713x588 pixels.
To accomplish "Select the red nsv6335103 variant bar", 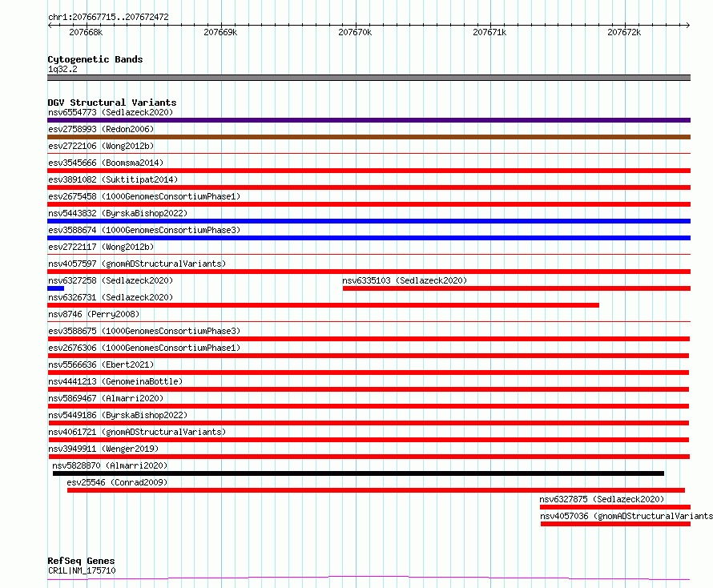I will (x=517, y=288).
